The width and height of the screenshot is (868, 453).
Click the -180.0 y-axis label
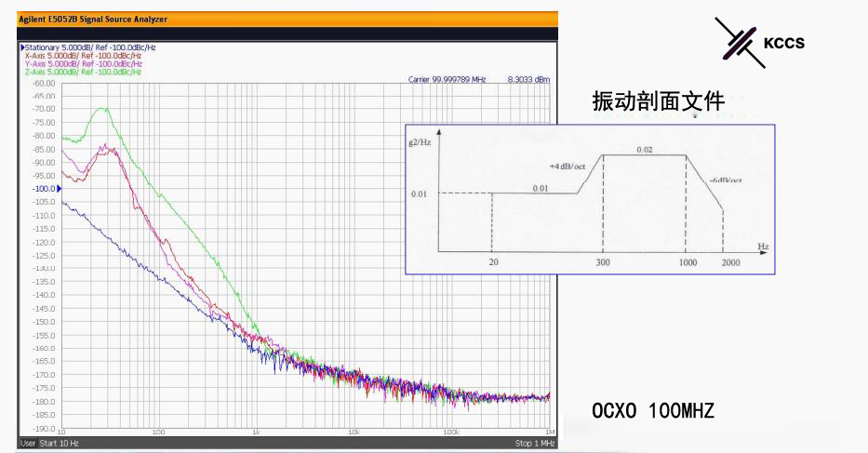(45, 401)
